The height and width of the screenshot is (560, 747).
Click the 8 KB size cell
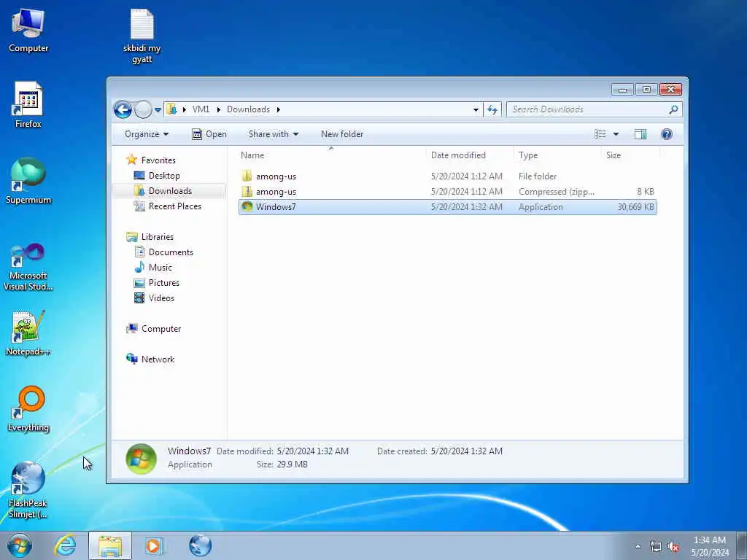[646, 192]
